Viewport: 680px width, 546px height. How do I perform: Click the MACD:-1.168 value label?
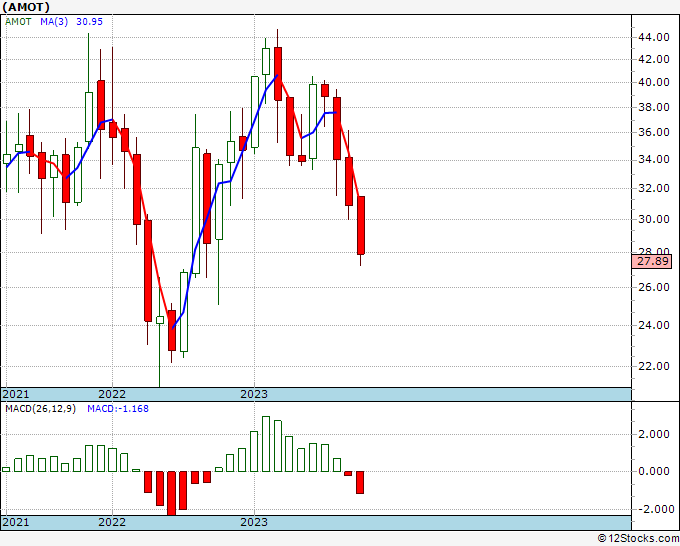(x=118, y=409)
